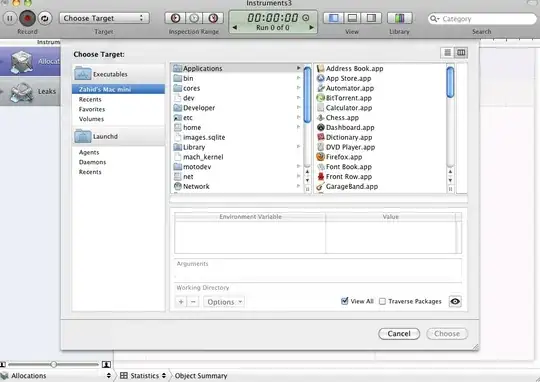The width and height of the screenshot is (540, 382).
Task: Switch file browser to column view
Action: click(x=461, y=52)
